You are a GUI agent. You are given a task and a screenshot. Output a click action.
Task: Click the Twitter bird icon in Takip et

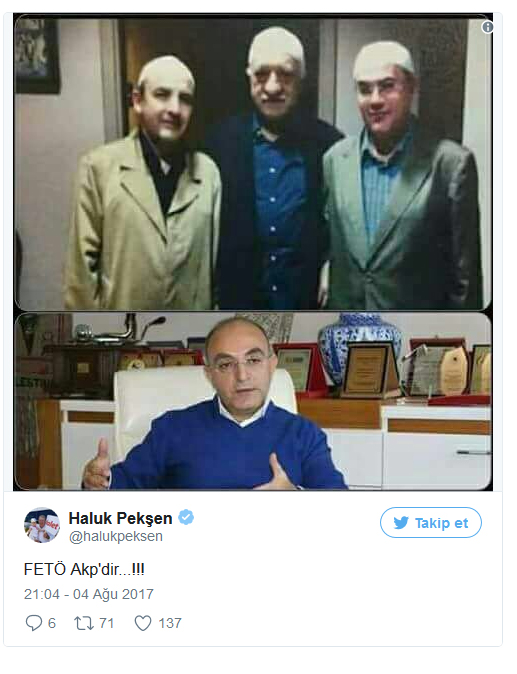[x=401, y=523]
